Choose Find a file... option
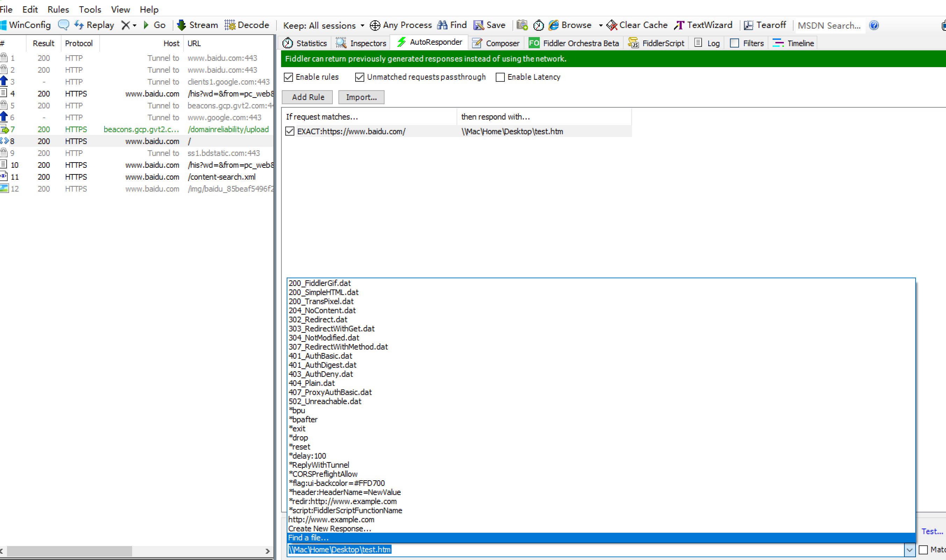The image size is (946, 560). 601,538
